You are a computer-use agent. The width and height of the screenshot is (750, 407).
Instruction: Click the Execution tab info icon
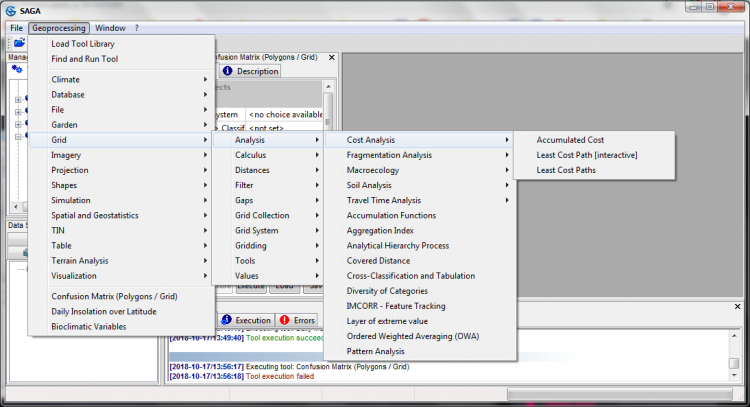click(226, 320)
